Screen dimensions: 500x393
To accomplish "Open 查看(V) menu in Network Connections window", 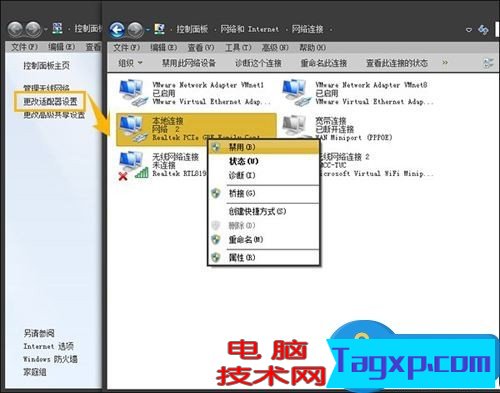I will click(x=201, y=48).
